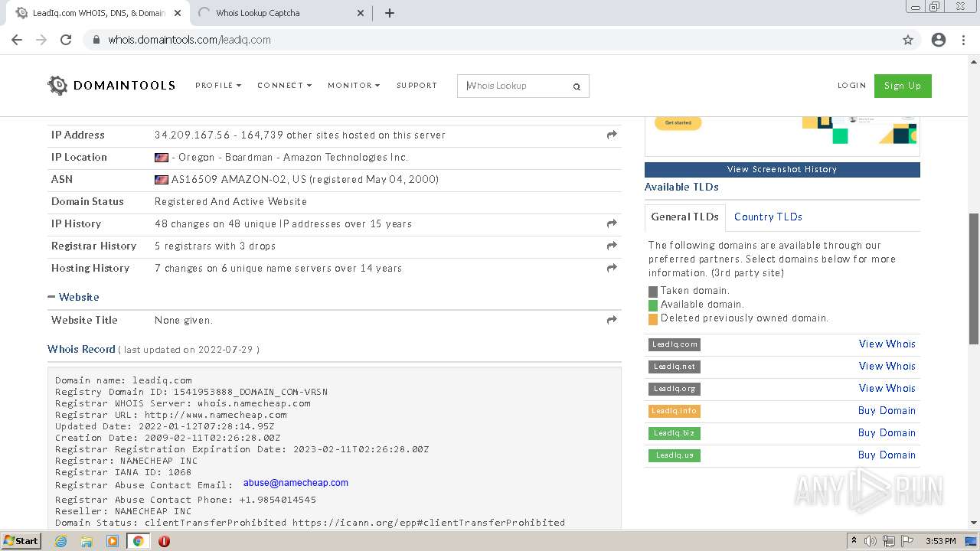Buy Domain link for LeadIq.us

tap(887, 455)
